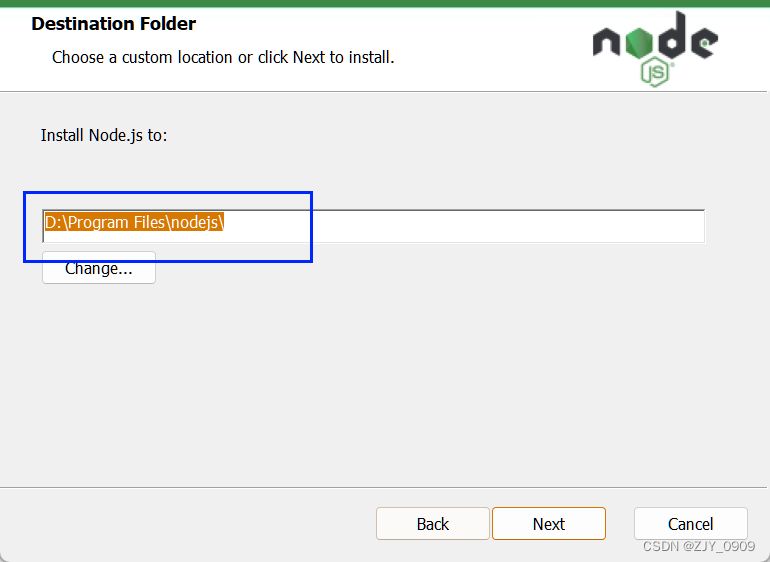Click the "Destination Folder" heading
This screenshot has height=562, width=770.
coord(113,24)
